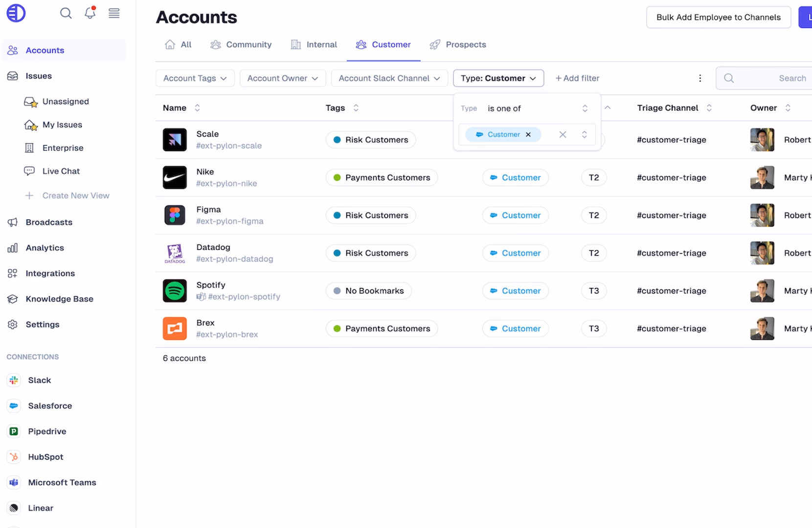Click #ext-pylon-nike channel text
The image size is (812, 528).
click(226, 184)
